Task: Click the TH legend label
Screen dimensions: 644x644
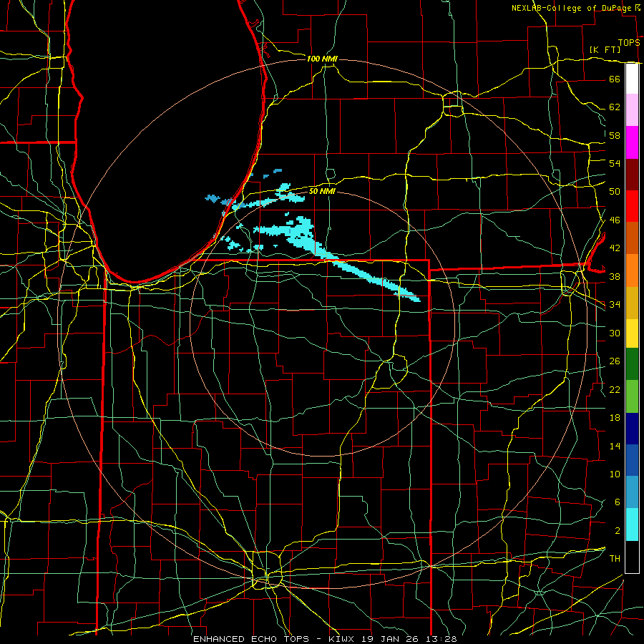Action: tap(615, 559)
